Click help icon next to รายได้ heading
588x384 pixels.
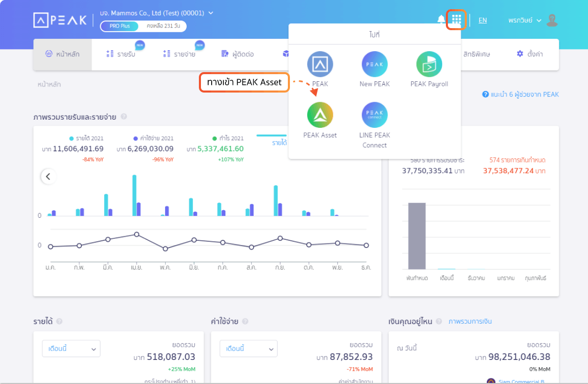[x=59, y=322]
